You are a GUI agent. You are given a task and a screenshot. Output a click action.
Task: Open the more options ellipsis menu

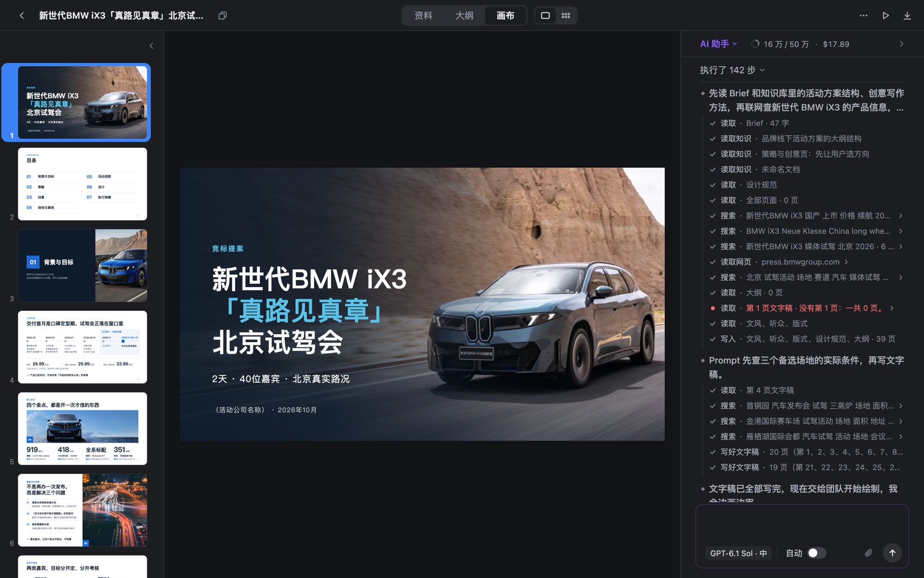coord(863,15)
